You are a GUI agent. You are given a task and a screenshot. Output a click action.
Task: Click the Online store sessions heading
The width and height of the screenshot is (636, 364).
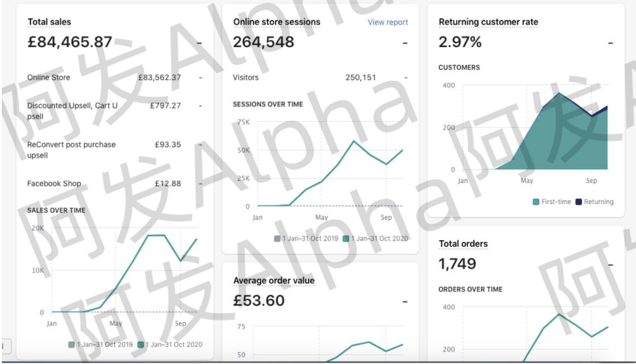point(277,22)
